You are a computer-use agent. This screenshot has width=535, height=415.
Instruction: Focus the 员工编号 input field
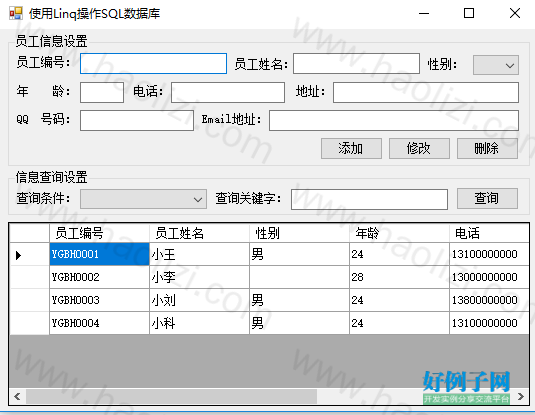[x=153, y=63]
